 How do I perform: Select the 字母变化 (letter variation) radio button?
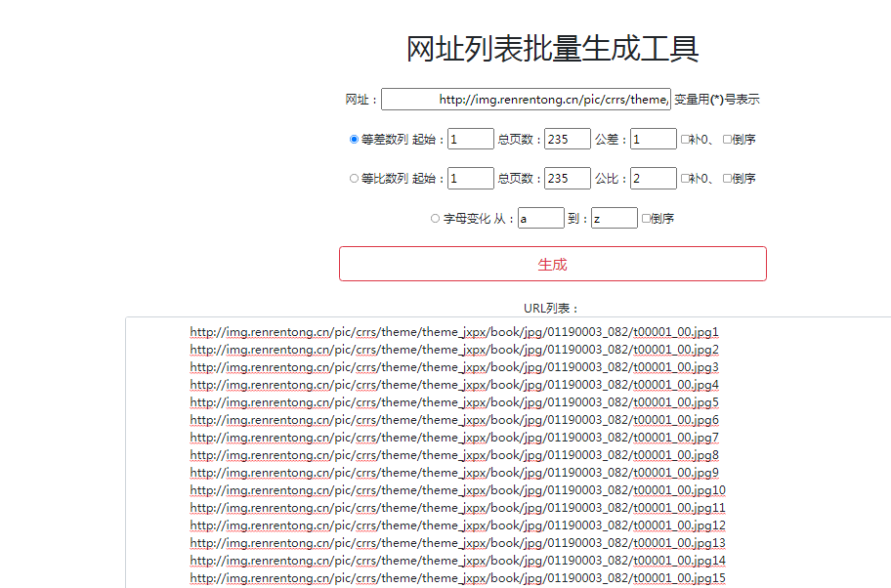tap(434, 217)
